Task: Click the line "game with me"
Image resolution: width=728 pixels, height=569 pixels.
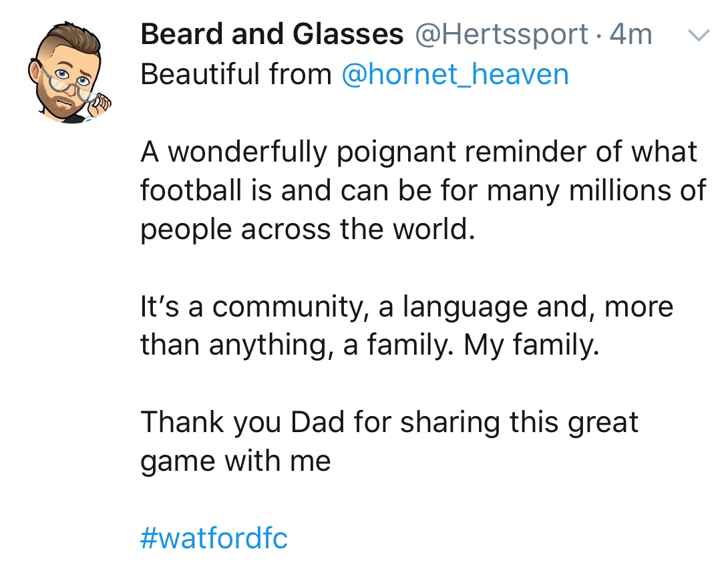Action: click(x=236, y=461)
